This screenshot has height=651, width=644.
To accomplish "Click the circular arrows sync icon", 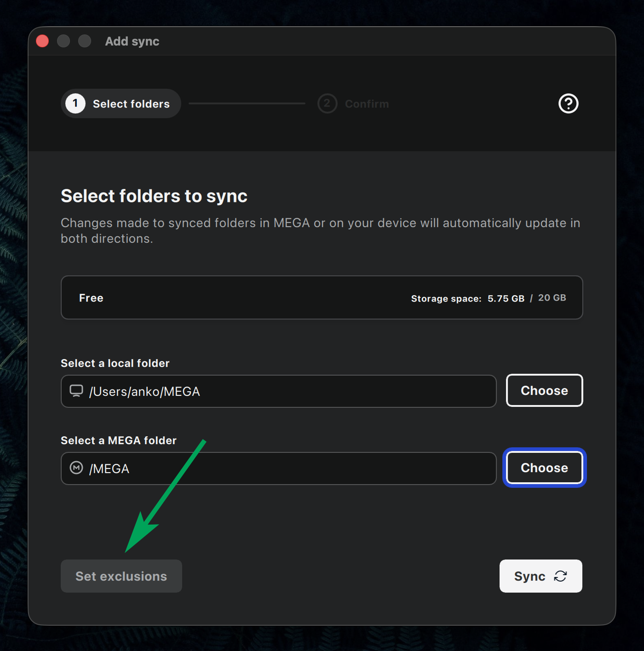I will pos(560,576).
